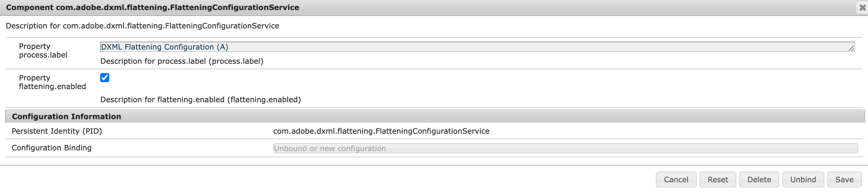The width and height of the screenshot is (868, 194).
Task: Click the process.label description text
Action: click(182, 61)
